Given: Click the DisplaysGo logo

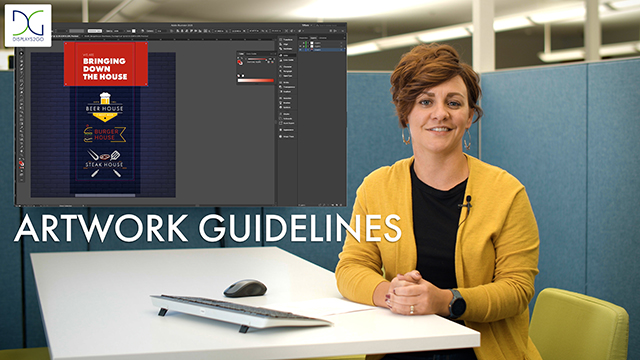Looking at the screenshot, I should (28, 25).
